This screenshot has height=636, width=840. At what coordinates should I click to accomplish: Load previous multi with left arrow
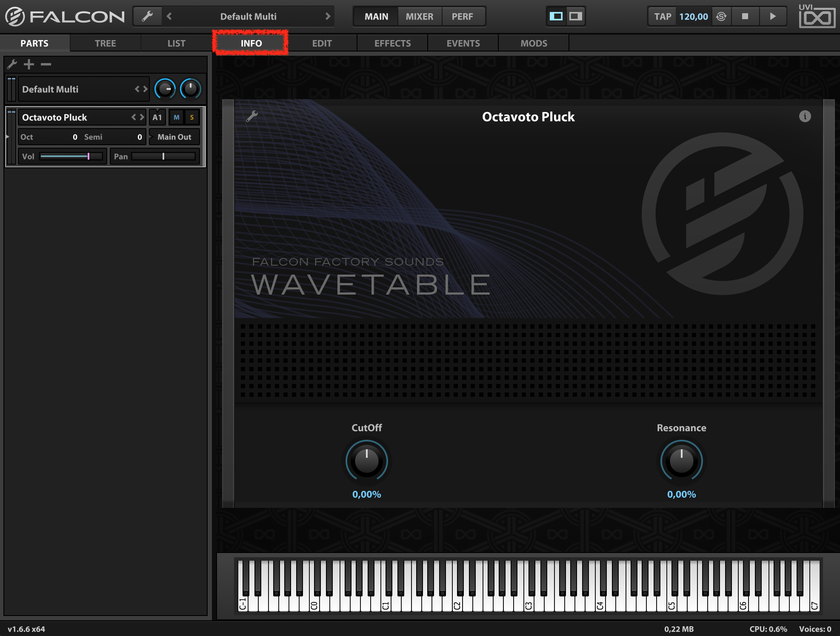pyautogui.click(x=169, y=17)
